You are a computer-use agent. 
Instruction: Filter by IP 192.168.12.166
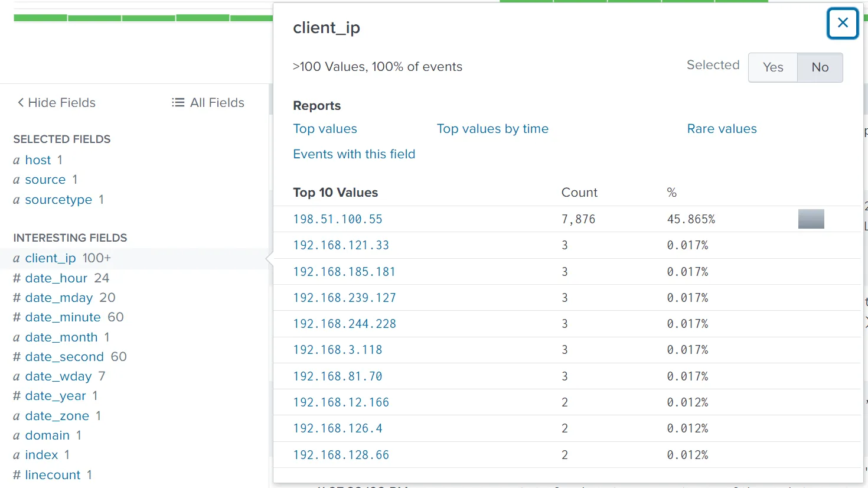[341, 402]
